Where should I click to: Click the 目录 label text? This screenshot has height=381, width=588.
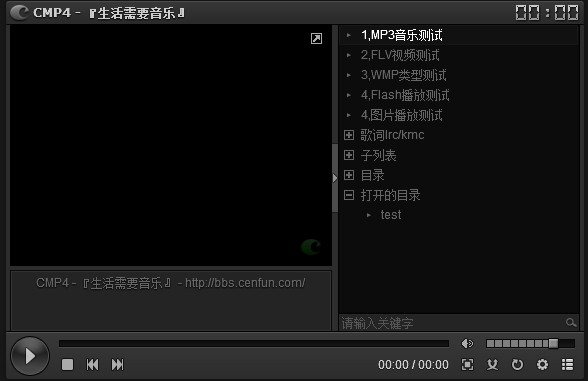tap(372, 175)
